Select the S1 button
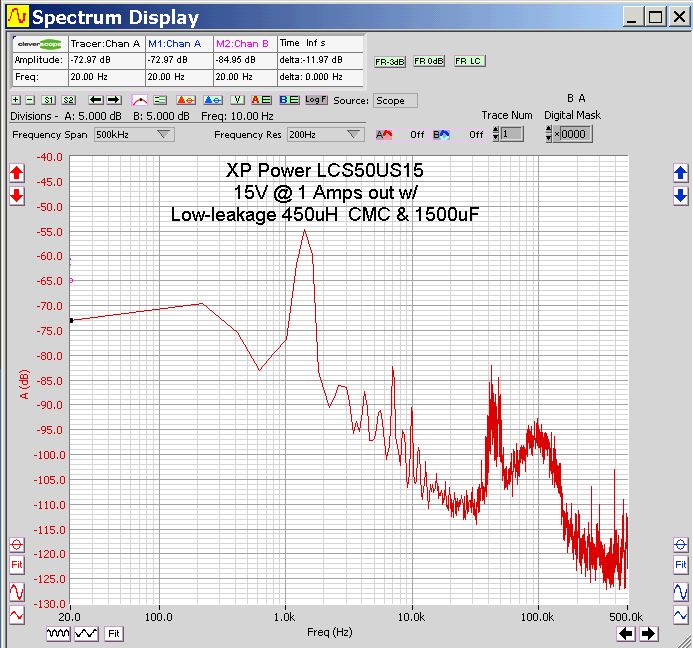 click(x=48, y=100)
